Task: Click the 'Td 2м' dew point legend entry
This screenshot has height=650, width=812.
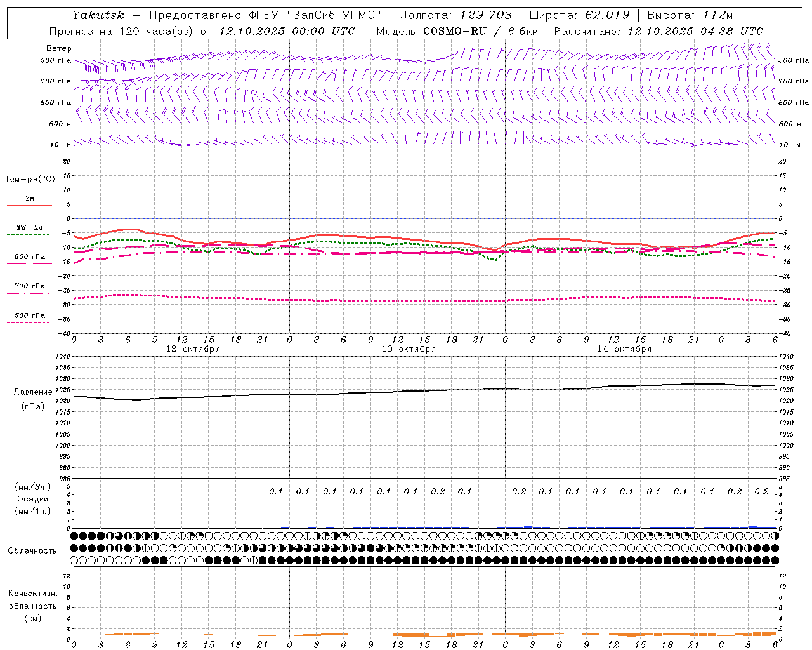Action: (x=30, y=227)
